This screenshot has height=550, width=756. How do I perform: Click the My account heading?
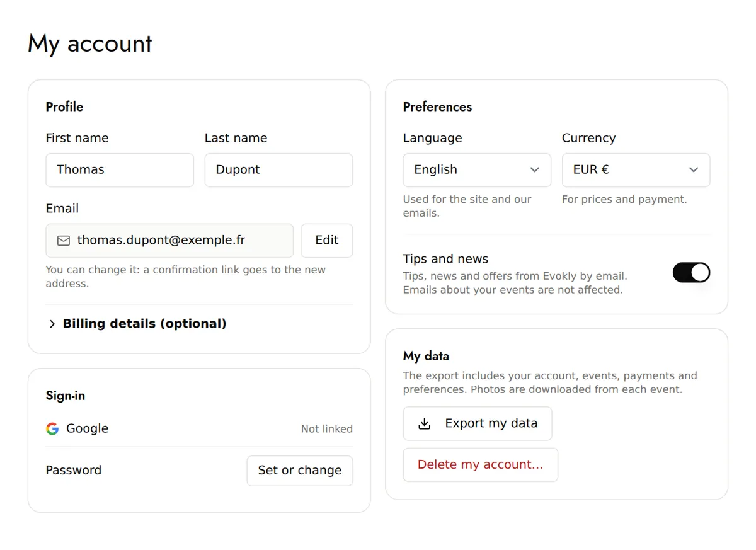pos(90,43)
